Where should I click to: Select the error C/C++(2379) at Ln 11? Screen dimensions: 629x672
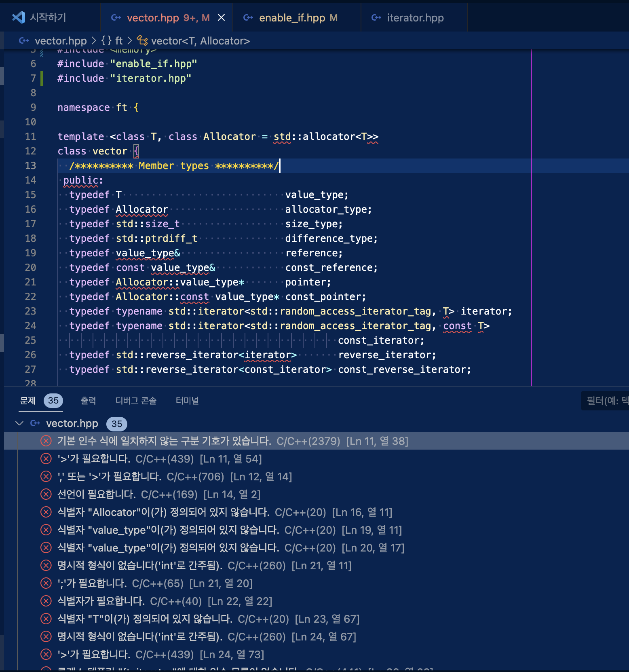point(317,441)
